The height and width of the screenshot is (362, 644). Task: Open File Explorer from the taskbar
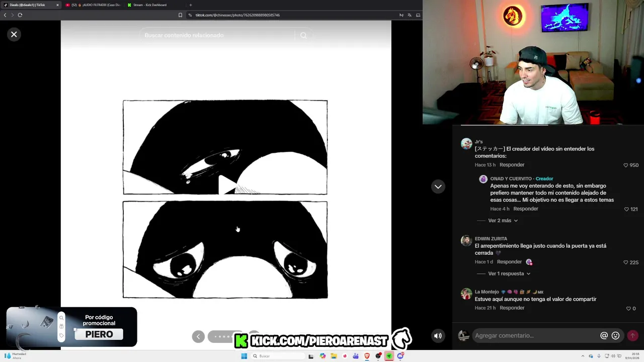click(x=334, y=356)
